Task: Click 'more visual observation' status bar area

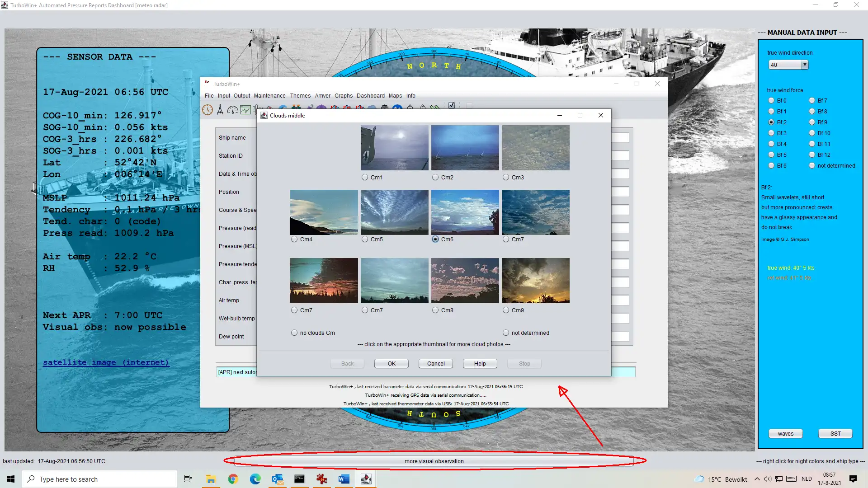Action: coord(434,460)
